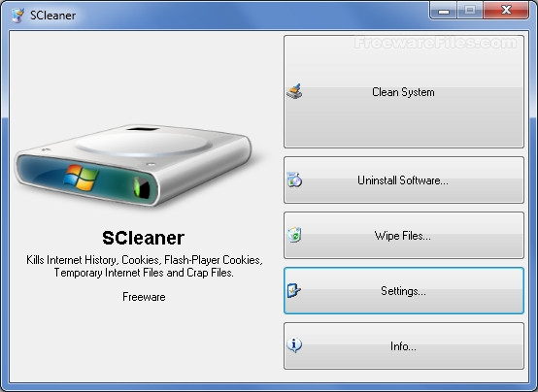Click the Settings checklist icon
The height and width of the screenshot is (392, 538).
[x=294, y=290]
